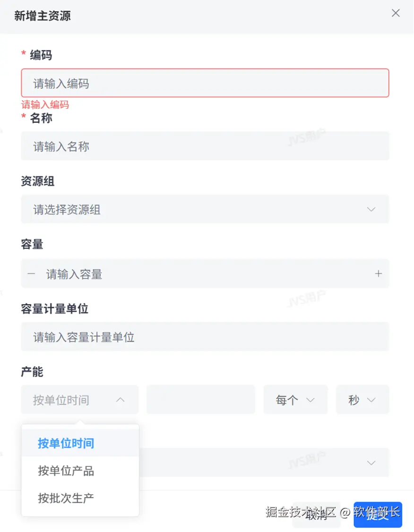Viewport: 414px width, 532px height.
Task: Pick the 按批次生产 option
Action: point(66,498)
